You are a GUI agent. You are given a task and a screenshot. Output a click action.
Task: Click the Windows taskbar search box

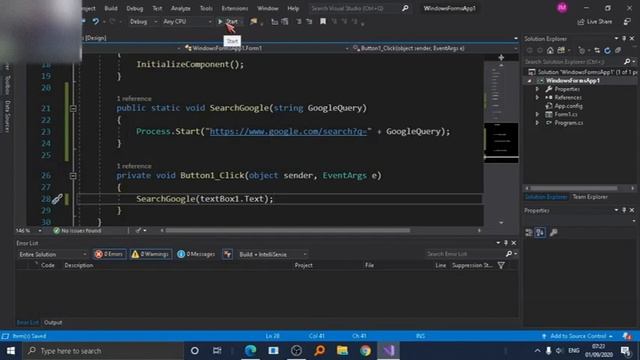click(x=103, y=351)
